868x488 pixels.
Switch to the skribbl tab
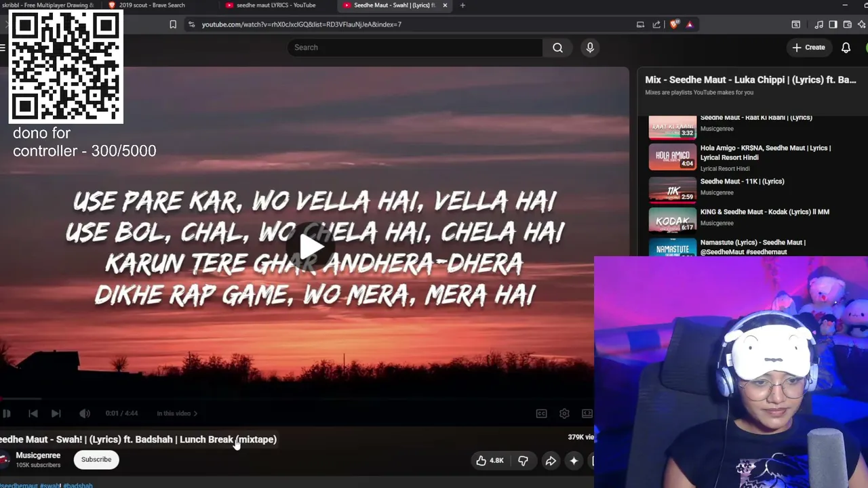pyautogui.click(x=47, y=5)
